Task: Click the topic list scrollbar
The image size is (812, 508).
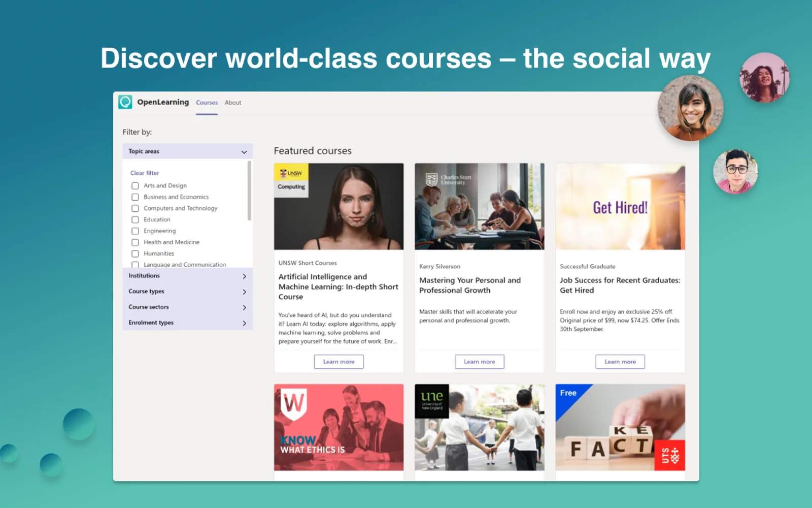Action: [x=249, y=191]
